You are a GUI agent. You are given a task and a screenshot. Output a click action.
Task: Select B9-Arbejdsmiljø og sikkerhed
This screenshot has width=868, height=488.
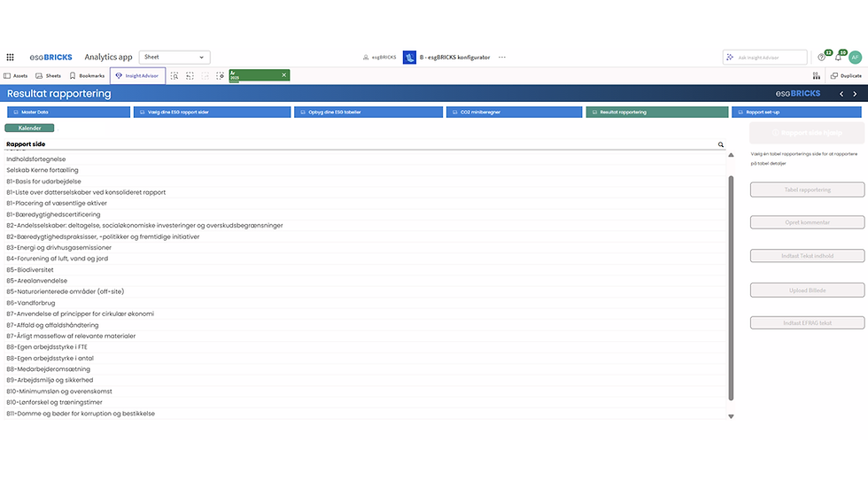[x=365, y=380]
